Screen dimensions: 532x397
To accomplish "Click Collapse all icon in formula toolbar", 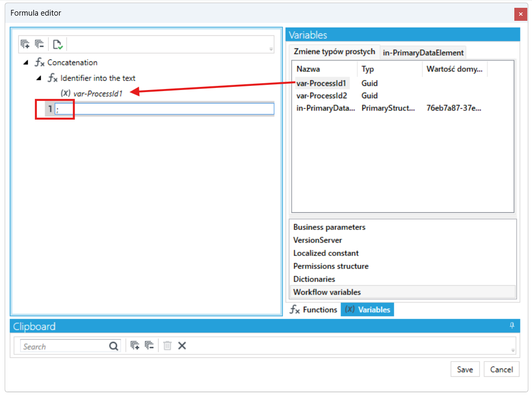I will coord(40,44).
